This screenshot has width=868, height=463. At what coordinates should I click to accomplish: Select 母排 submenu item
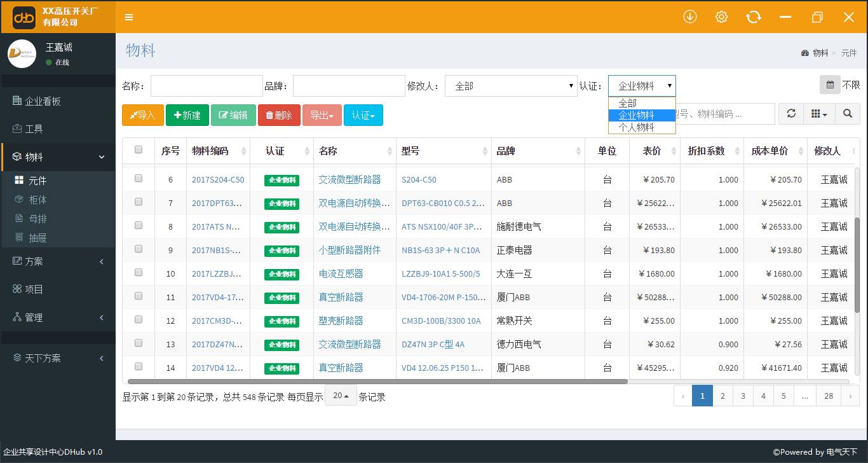tap(58, 219)
